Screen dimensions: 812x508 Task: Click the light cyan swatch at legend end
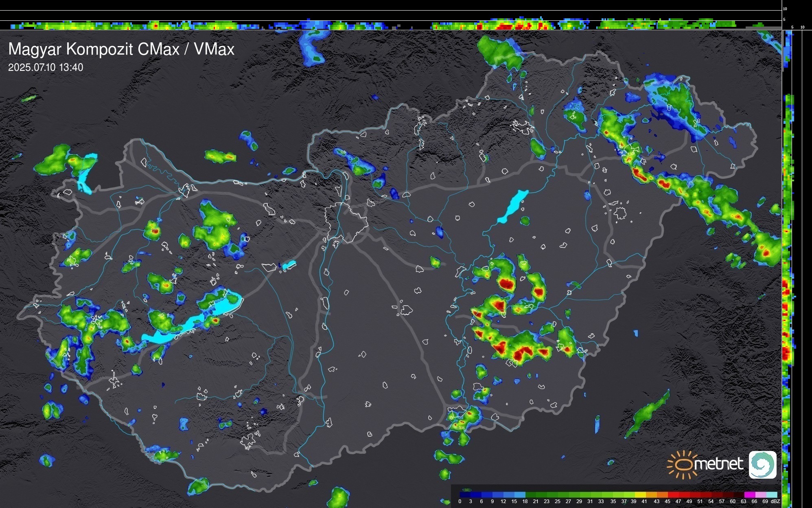click(771, 495)
